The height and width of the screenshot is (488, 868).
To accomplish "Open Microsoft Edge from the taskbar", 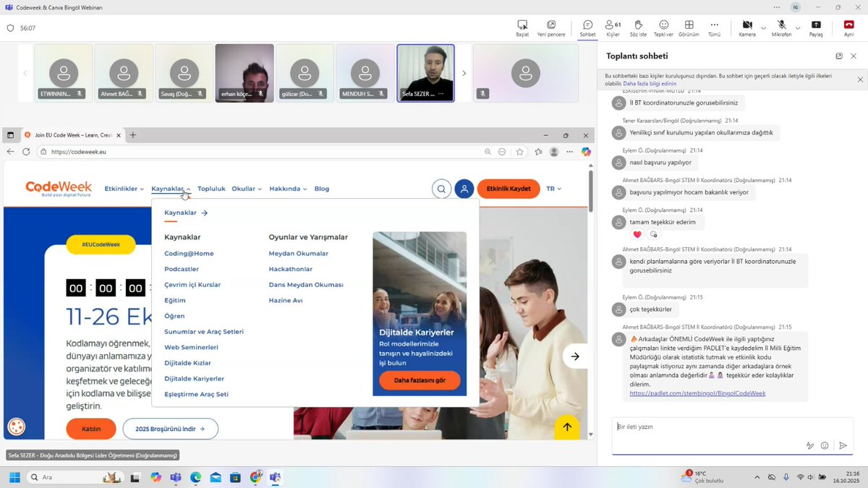I will click(195, 477).
